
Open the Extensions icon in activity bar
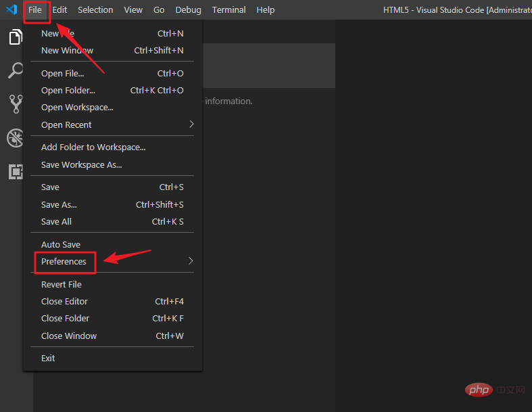16,172
